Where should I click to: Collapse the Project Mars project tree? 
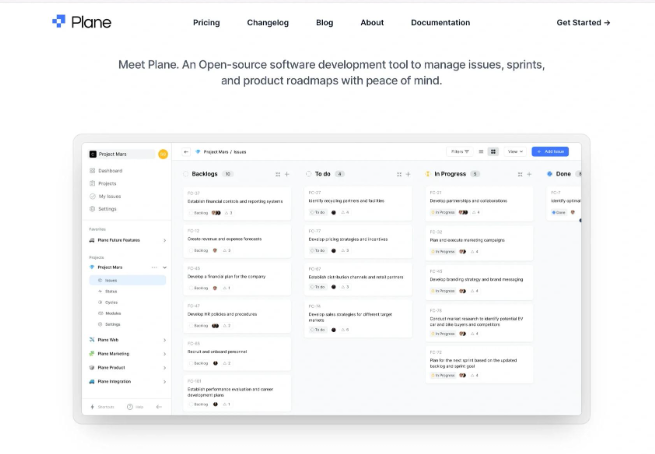point(165,267)
